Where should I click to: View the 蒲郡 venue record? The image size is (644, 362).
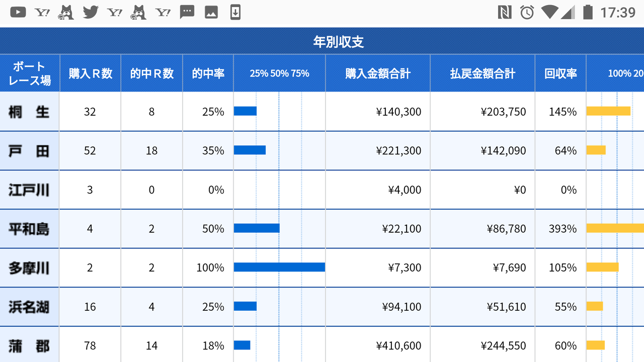[29, 345]
